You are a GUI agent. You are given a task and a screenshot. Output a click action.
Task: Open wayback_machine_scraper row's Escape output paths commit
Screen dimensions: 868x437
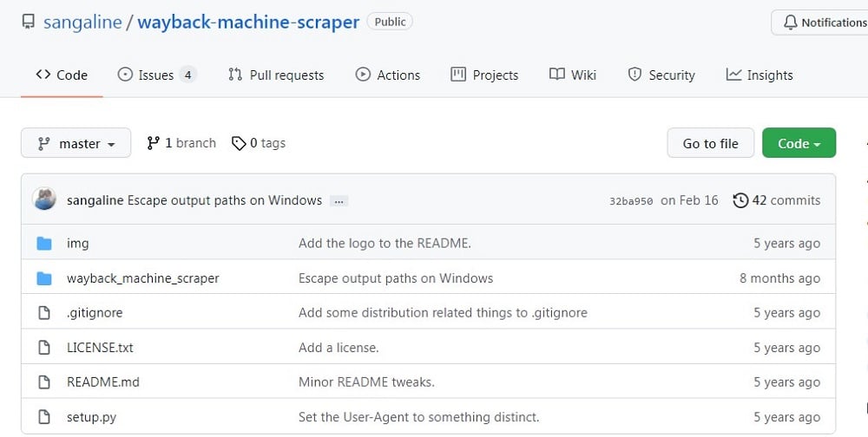point(396,278)
